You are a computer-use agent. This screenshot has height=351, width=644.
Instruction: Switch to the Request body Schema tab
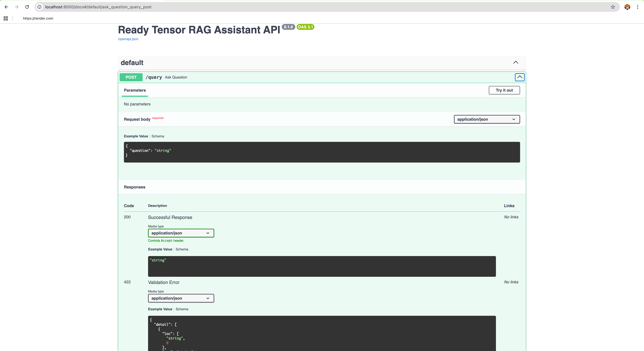[x=158, y=136]
